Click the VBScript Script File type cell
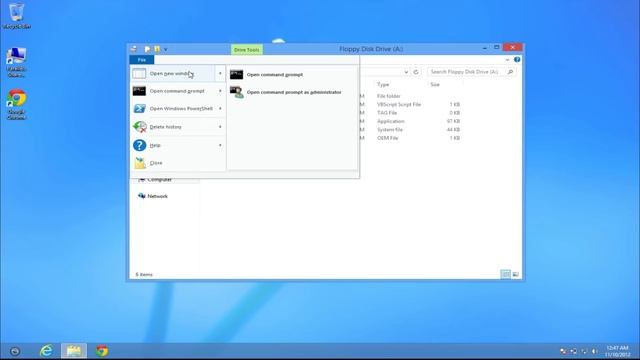This screenshot has width=640, height=360. (x=399, y=104)
